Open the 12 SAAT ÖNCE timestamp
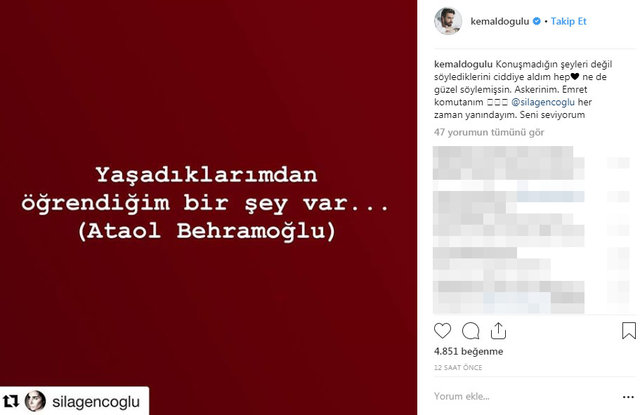Screen dimensions: 640x415 [x=458, y=368]
